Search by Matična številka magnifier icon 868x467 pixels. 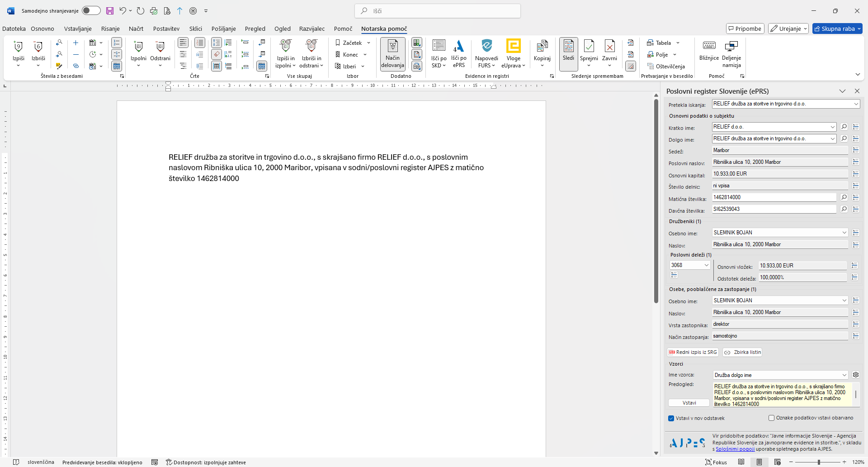[x=844, y=197]
